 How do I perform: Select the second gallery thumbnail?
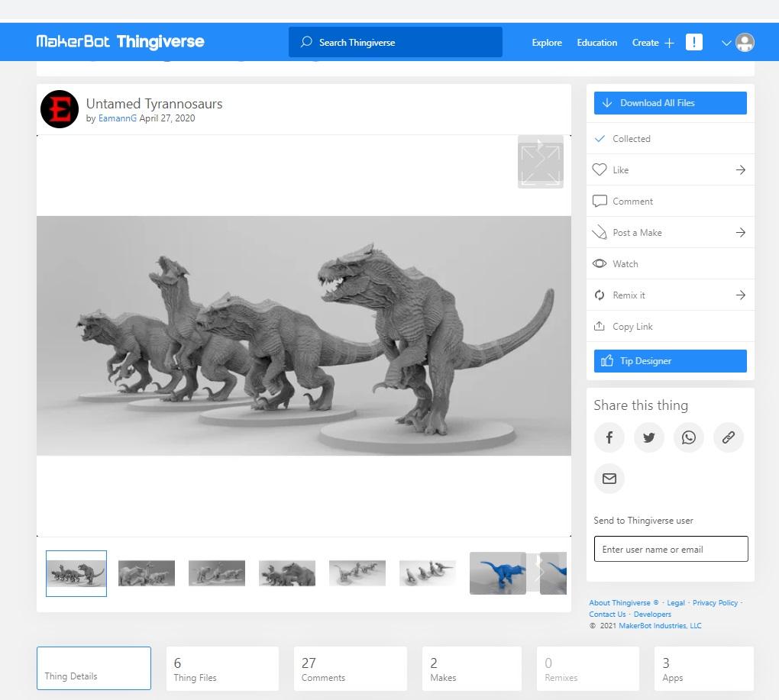147,573
